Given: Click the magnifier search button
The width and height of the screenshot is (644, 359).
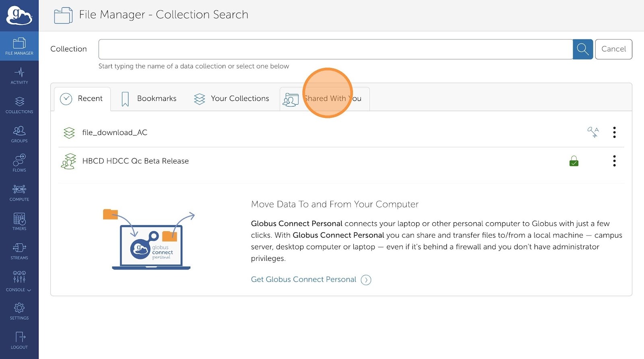Looking at the screenshot, I should coord(583,49).
